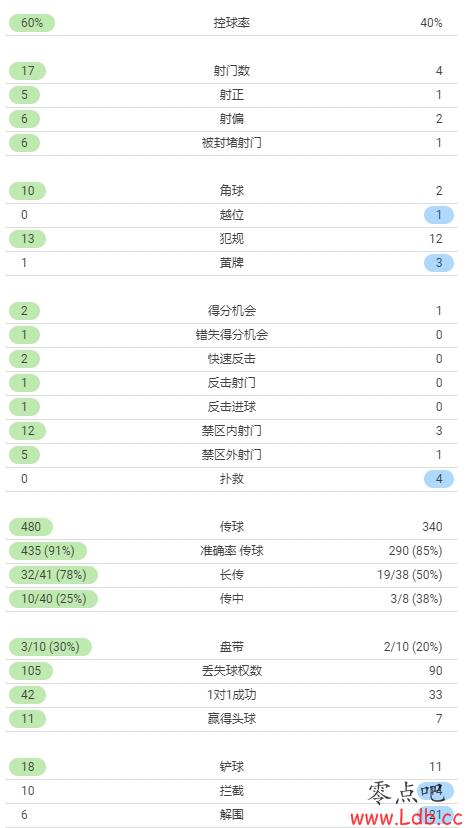Click the blue offside badge showing 1
Image resolution: width=472 pixels, height=828 pixels.
[439, 215]
